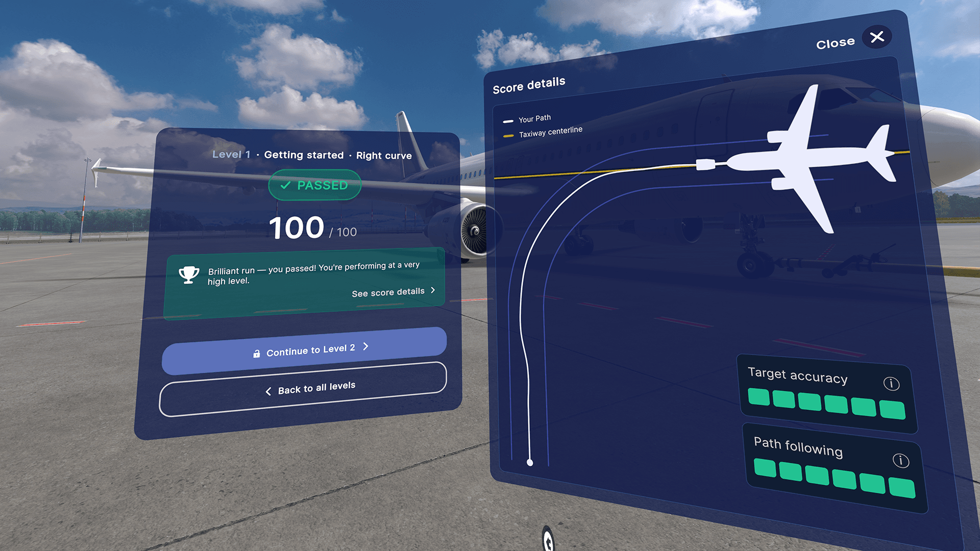Click the Level 1 breadcrumb label
The height and width of the screenshot is (551, 980).
tap(231, 155)
